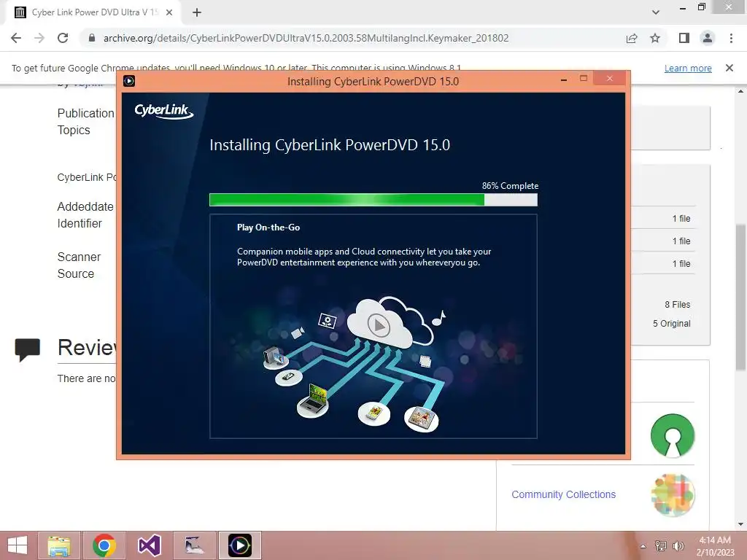The height and width of the screenshot is (560, 747).
Task: Open the tab search dropdown arrow
Action: tap(656, 12)
